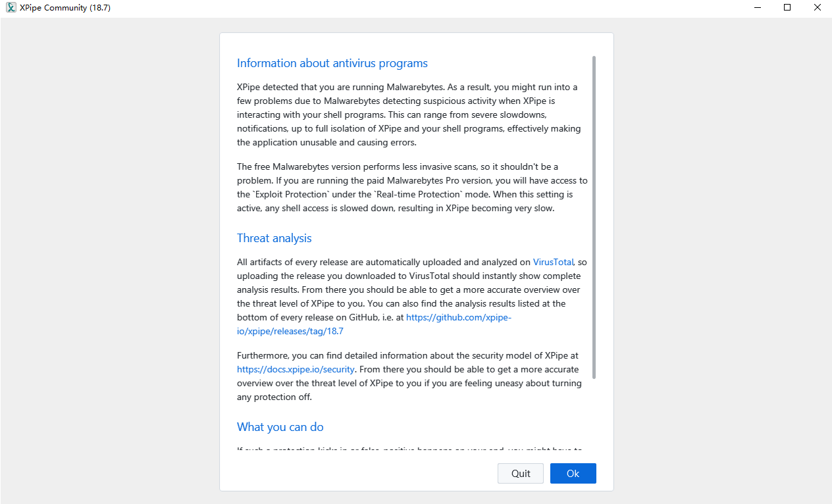This screenshot has width=832, height=504.
Task: Click the 'XPipe Community (18.7)' title text
Action: point(65,7)
